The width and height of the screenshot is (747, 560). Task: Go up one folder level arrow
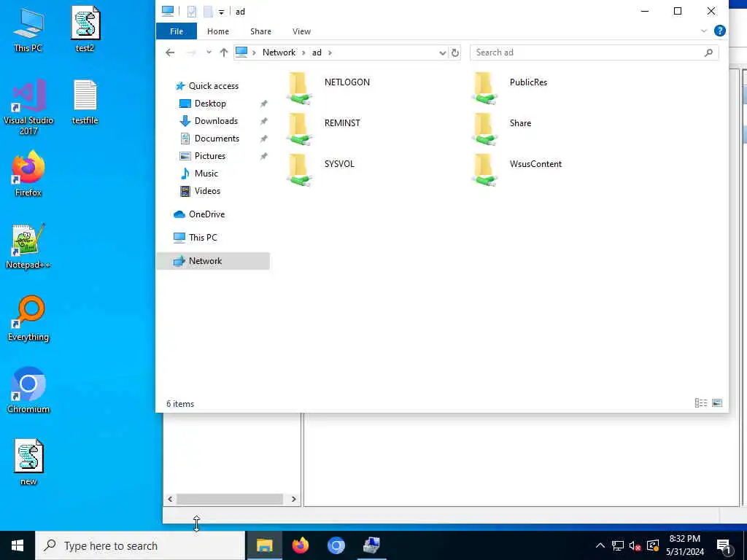click(223, 52)
